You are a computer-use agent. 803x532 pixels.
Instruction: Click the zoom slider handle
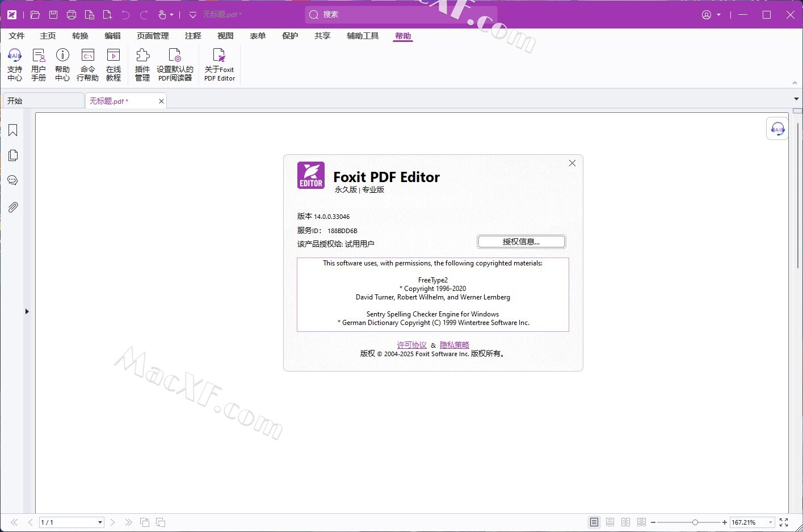click(695, 522)
